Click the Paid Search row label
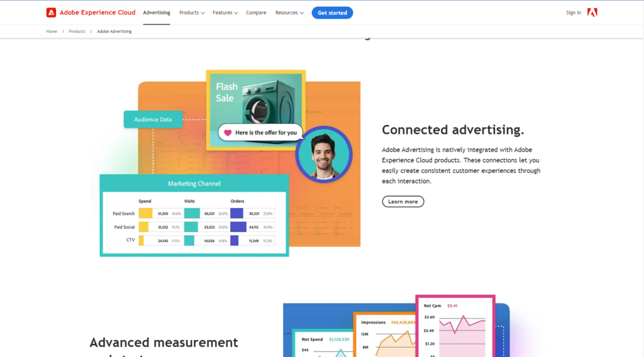Screen dimensions: 644x357 point(124,213)
